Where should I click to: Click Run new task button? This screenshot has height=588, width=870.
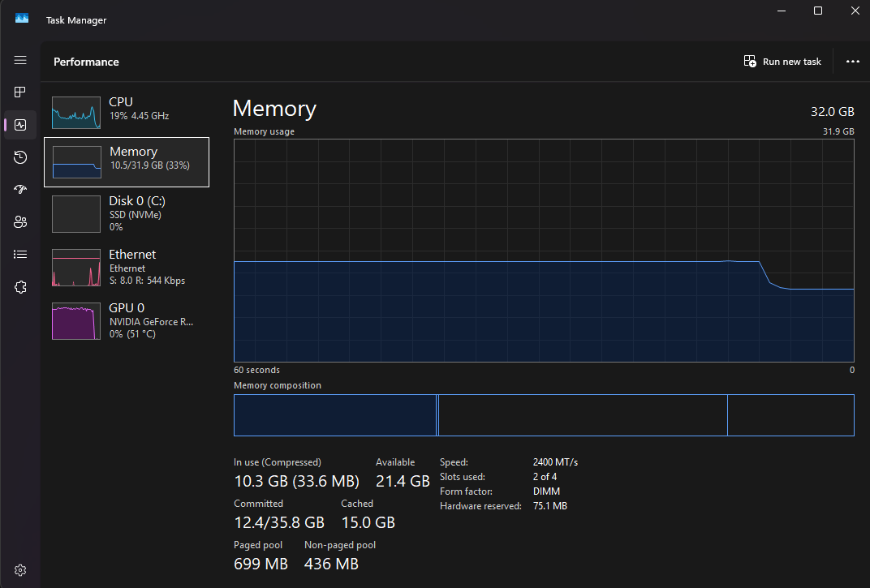click(x=782, y=62)
